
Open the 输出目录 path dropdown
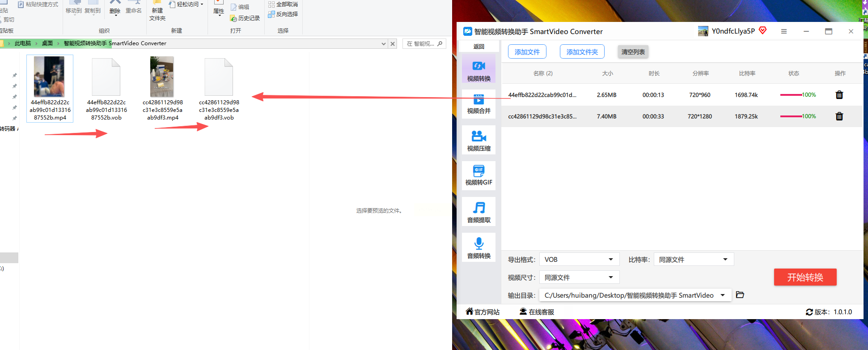pos(635,295)
